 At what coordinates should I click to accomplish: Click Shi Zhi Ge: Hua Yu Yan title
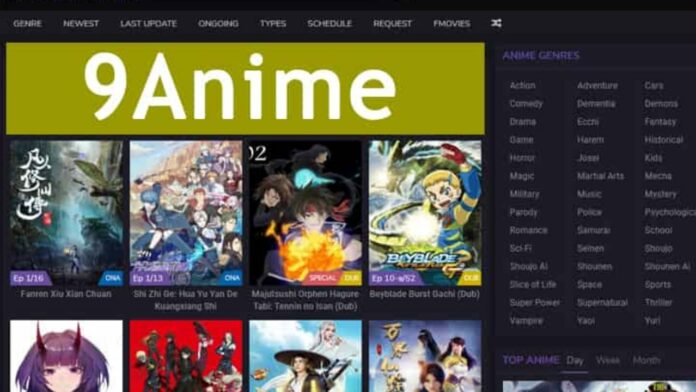[186, 300]
